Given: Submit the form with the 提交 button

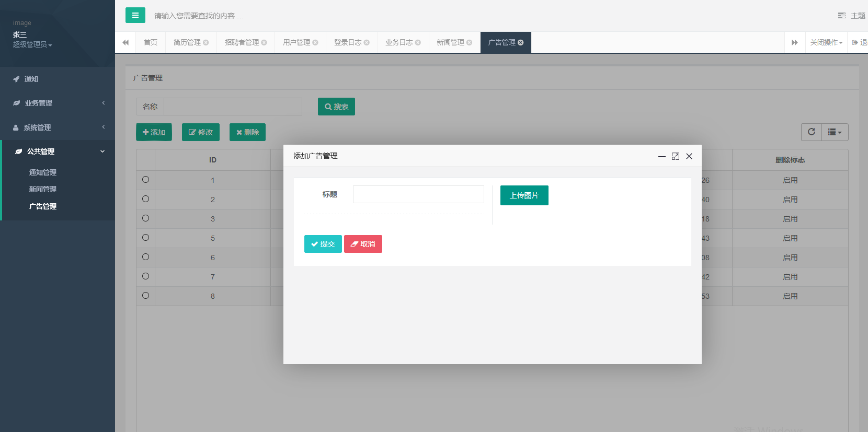Looking at the screenshot, I should tap(323, 244).
